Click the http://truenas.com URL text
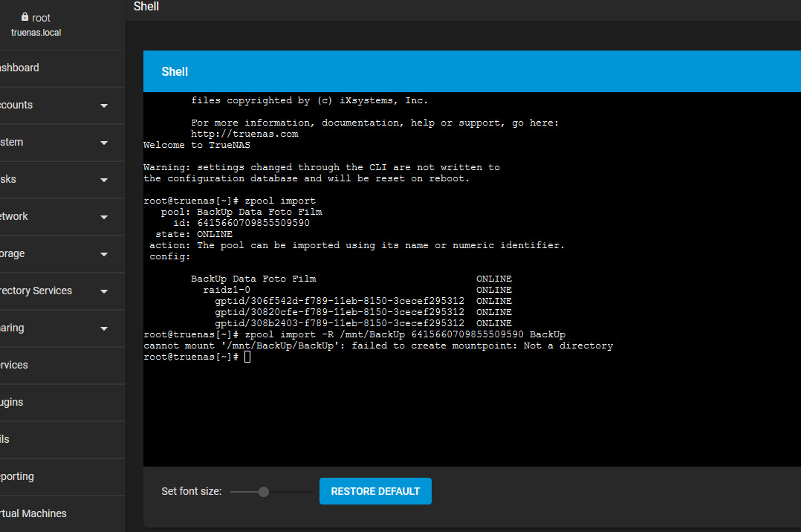The height and width of the screenshot is (532, 801). click(244, 134)
